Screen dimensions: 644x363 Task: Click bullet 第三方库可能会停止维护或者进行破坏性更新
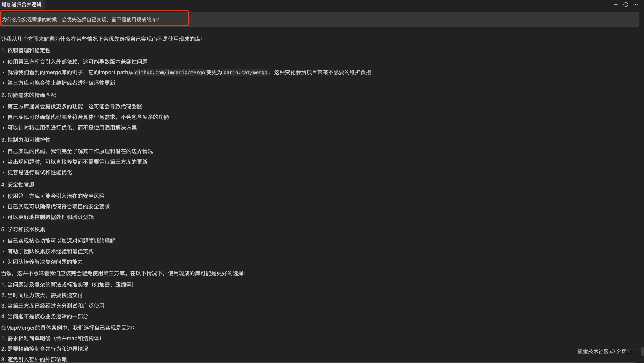pyautogui.click(x=61, y=83)
